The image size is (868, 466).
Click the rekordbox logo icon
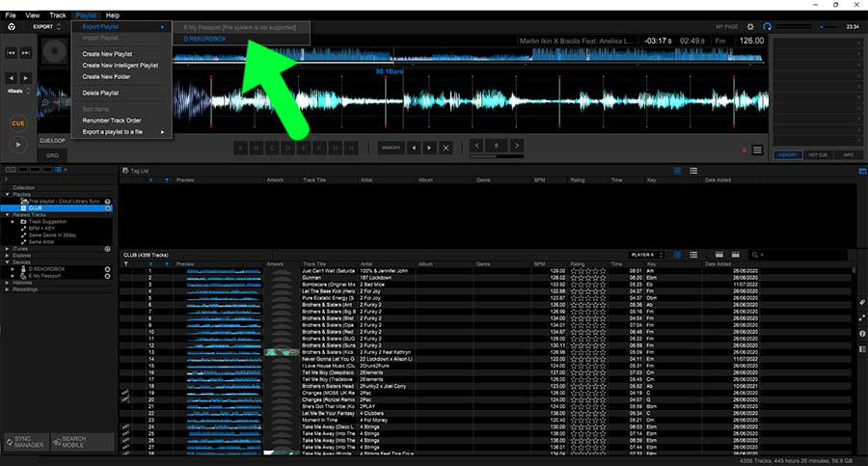[11, 27]
